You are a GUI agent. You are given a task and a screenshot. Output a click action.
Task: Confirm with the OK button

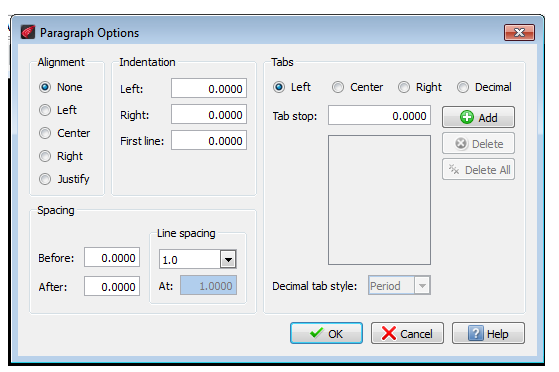(x=326, y=333)
